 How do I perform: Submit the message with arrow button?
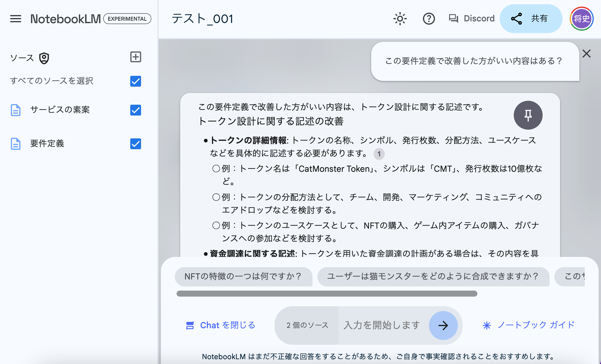443,325
